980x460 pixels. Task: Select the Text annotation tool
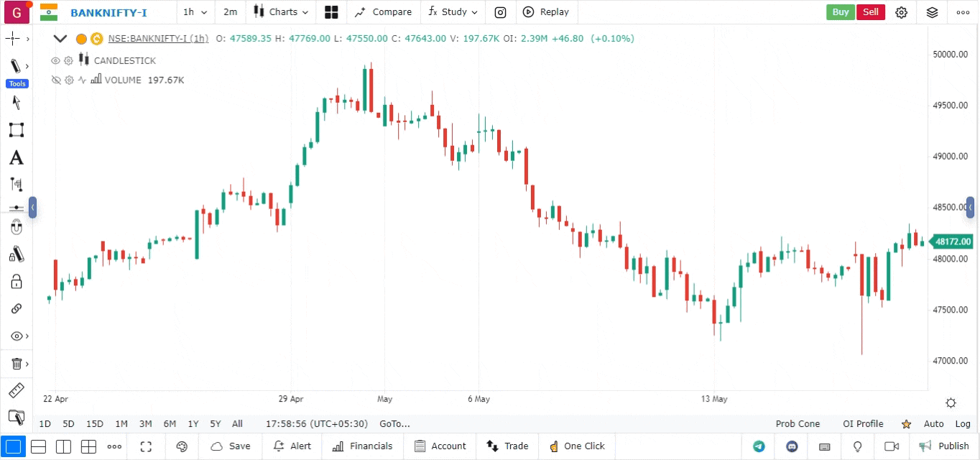(16, 158)
